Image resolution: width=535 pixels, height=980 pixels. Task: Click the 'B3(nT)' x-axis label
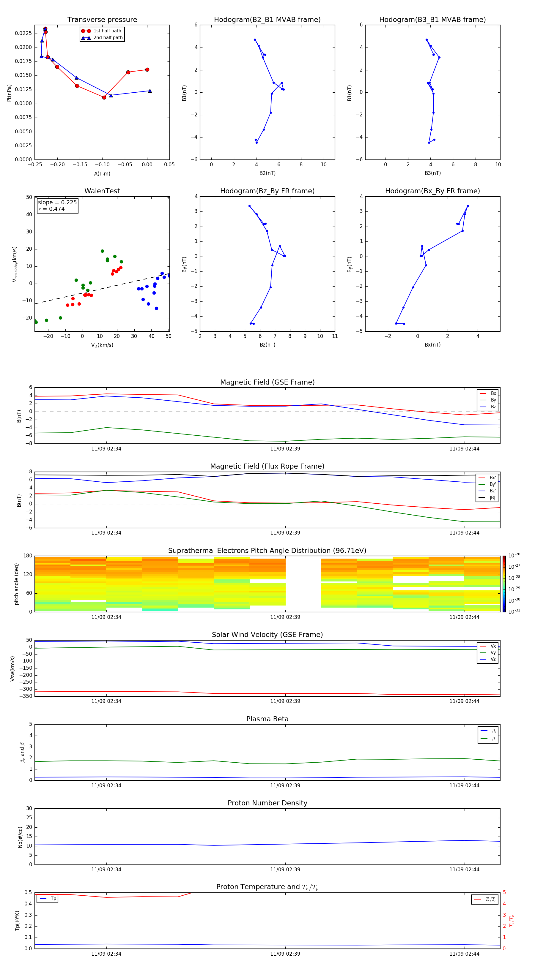tap(432, 173)
